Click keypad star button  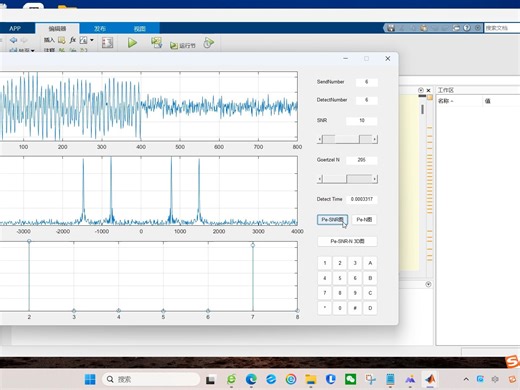325,308
